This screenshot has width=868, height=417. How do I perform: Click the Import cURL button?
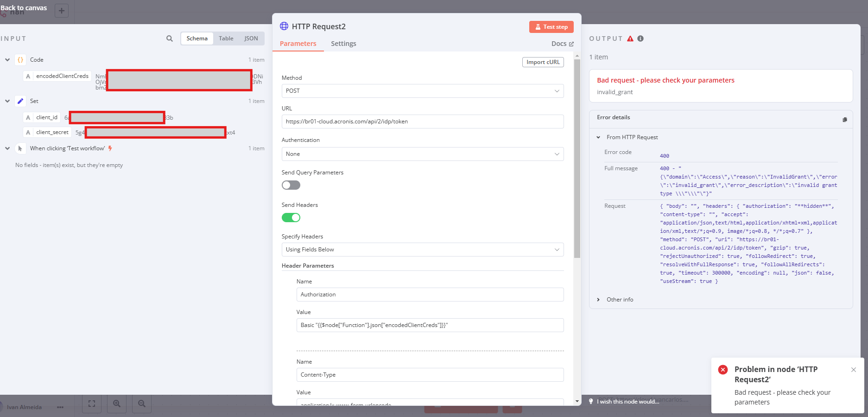(x=543, y=62)
